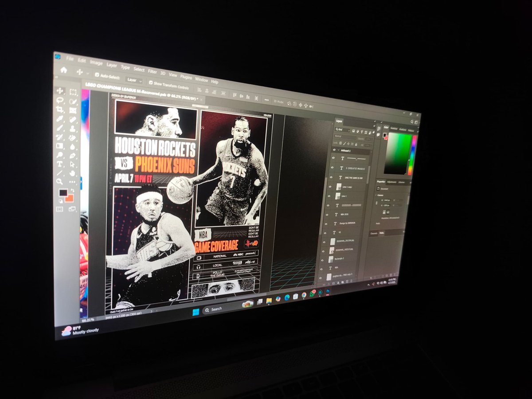Open the blending mode Normal dropdown
This screenshot has height=399, width=532.
[x=345, y=136]
